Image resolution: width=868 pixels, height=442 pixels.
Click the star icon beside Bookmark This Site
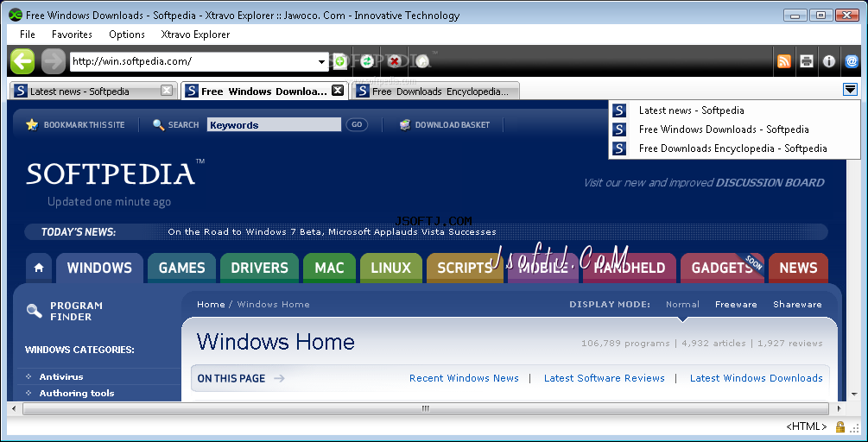click(x=32, y=124)
